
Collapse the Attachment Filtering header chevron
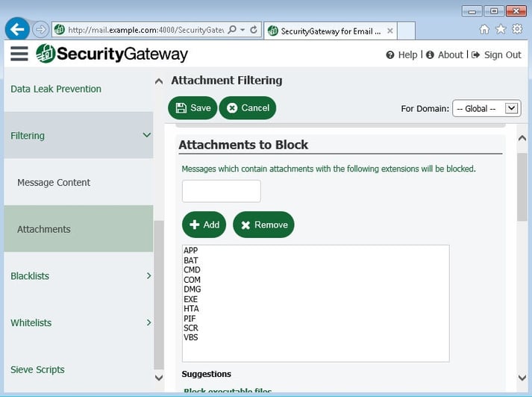pos(159,81)
